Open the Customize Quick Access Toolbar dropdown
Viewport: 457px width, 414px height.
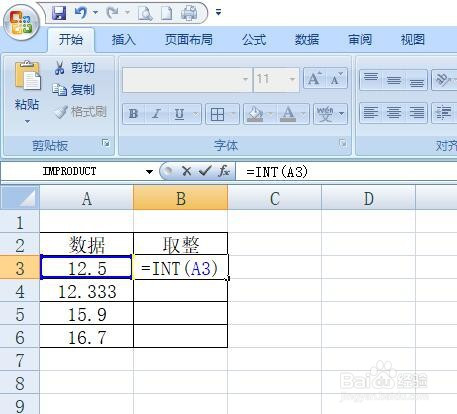coord(218,13)
